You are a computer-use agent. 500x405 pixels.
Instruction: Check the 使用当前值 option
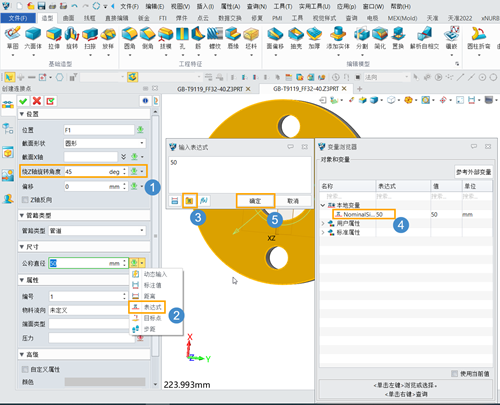click(x=454, y=374)
